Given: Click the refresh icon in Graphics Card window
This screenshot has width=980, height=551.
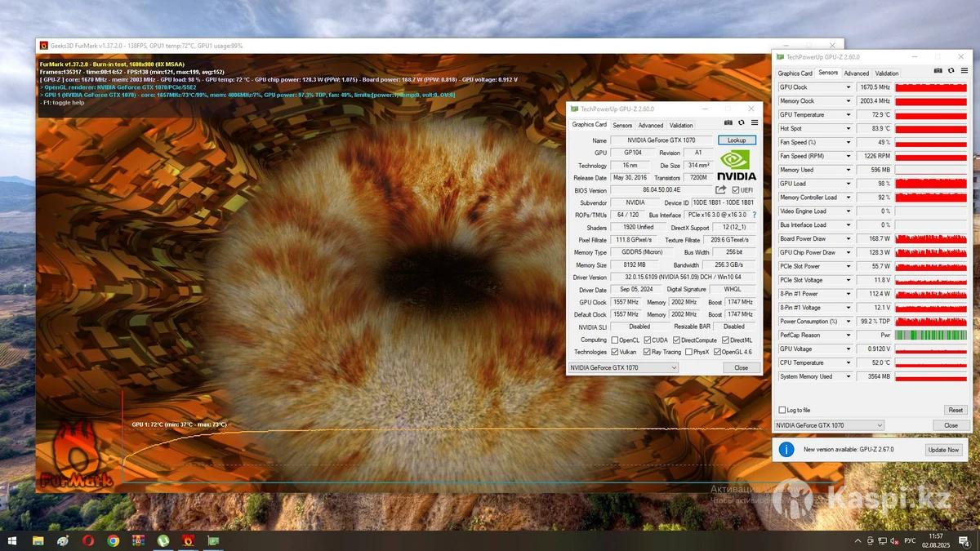Looking at the screenshot, I should [x=742, y=123].
